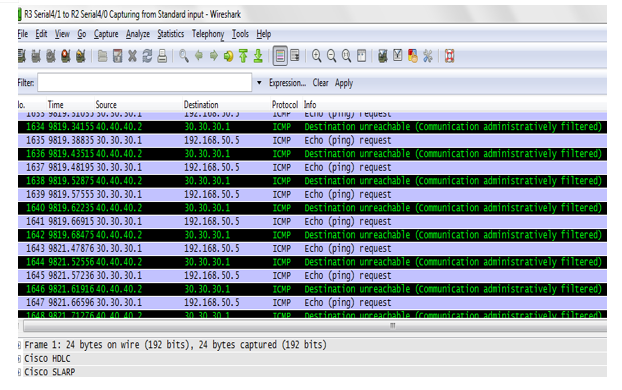Image resolution: width=622 pixels, height=390 pixels.
Task: Sort by Source column header
Action: 138,105
